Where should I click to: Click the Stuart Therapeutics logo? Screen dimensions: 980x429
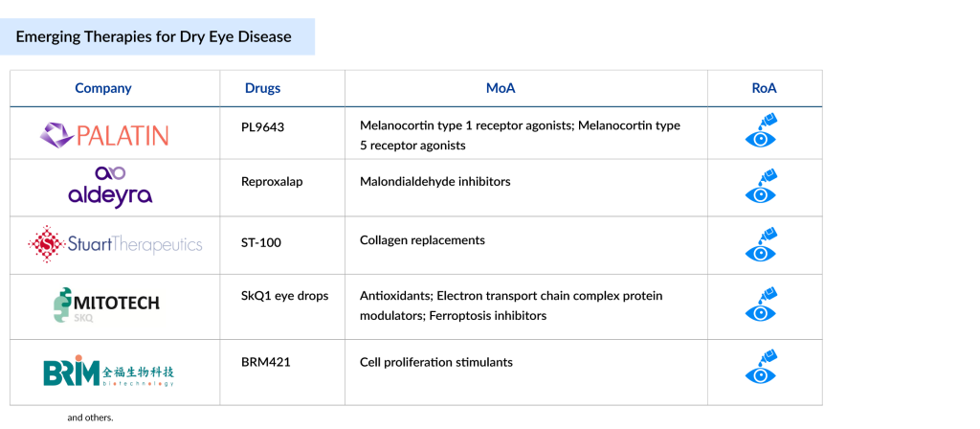tap(115, 244)
